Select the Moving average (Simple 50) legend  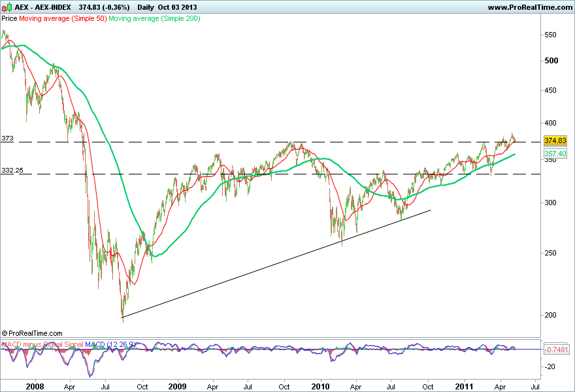pos(63,18)
